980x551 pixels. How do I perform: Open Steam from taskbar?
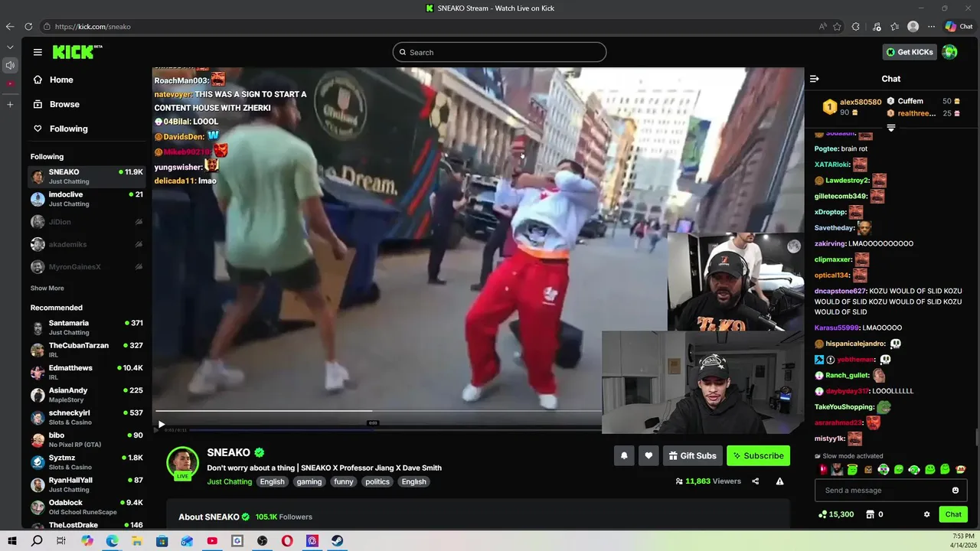pos(337,541)
